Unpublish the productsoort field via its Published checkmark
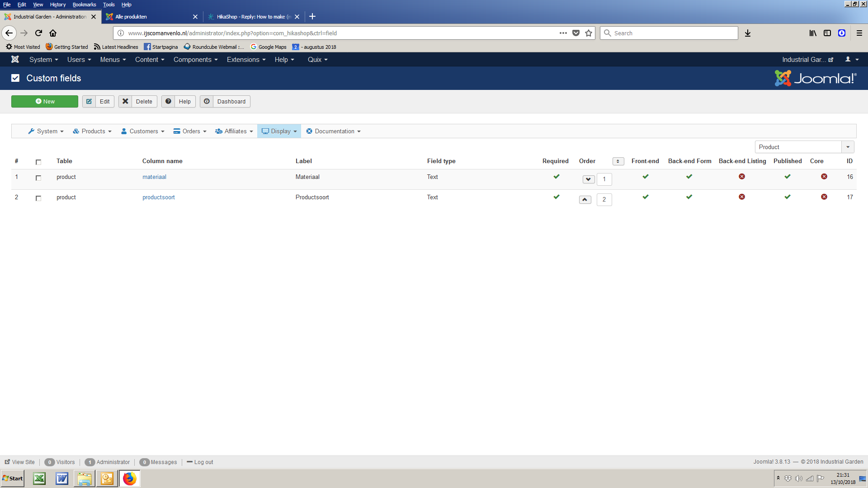The height and width of the screenshot is (488, 868). point(788,197)
